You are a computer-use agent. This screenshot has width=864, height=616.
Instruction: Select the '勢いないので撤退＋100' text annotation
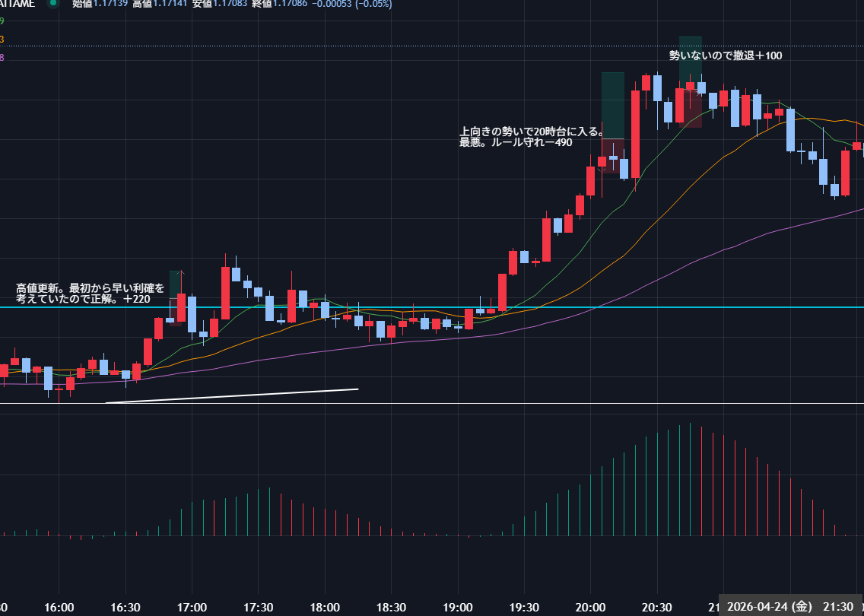pyautogui.click(x=725, y=56)
